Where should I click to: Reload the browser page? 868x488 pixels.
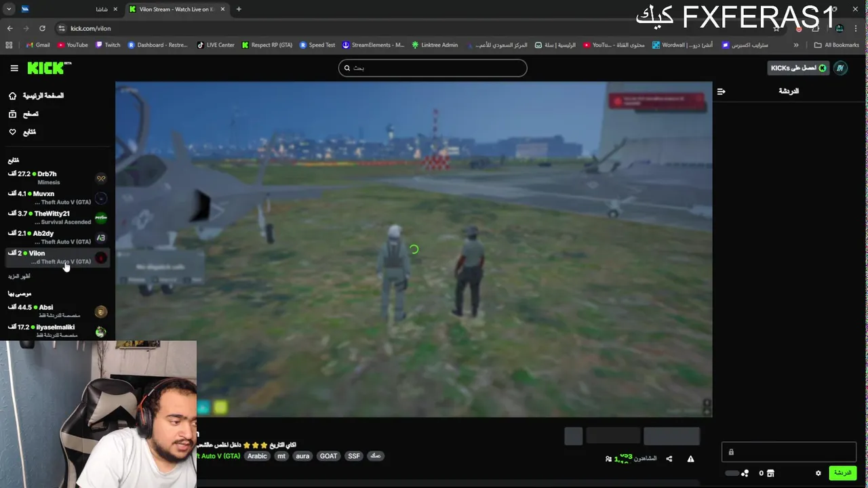[x=42, y=28]
